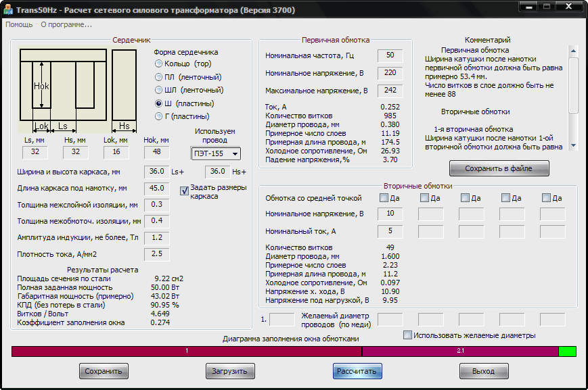This screenshot has height=390, width=588.
Task: Check Да for fifth secondary winding midpoint
Action: 546,198
